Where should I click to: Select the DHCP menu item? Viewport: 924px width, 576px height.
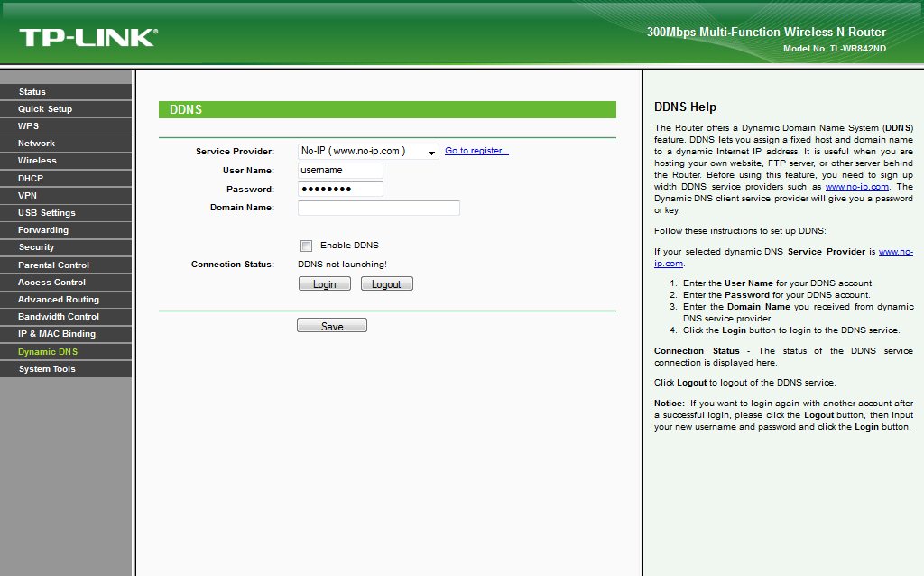[x=31, y=179]
